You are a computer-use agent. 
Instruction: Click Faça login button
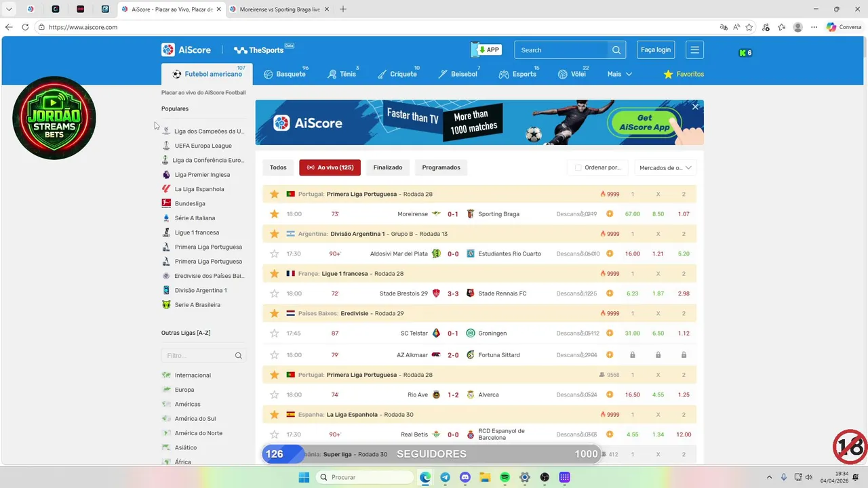tap(656, 50)
